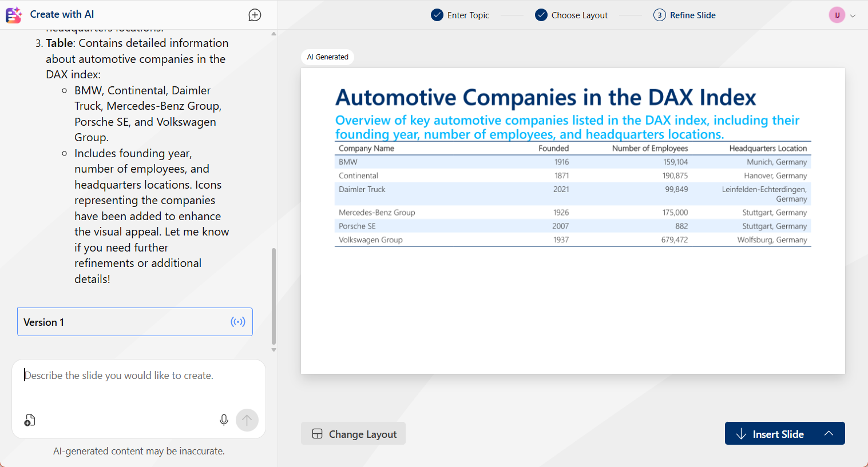Viewport: 868px width, 467px height.
Task: Open the IJ user avatar
Action: coord(837,15)
